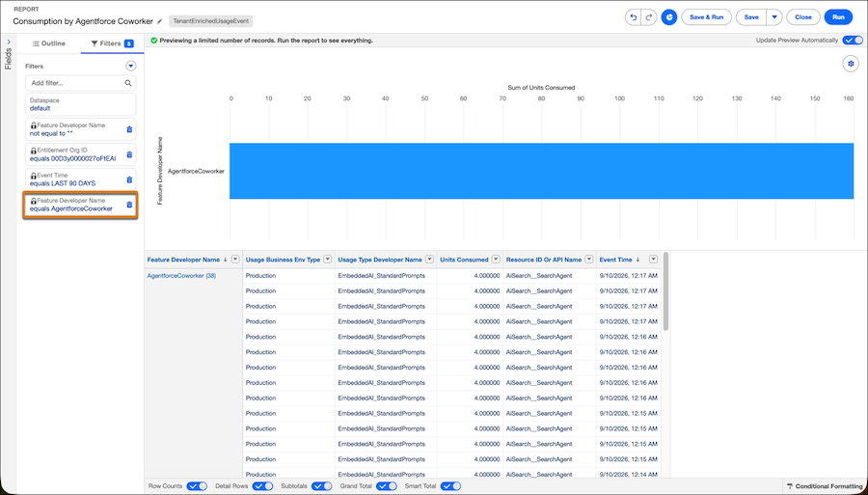The width and height of the screenshot is (868, 495).
Task: Click the report title Consumption by Agentforce Coworker
Action: [x=83, y=21]
